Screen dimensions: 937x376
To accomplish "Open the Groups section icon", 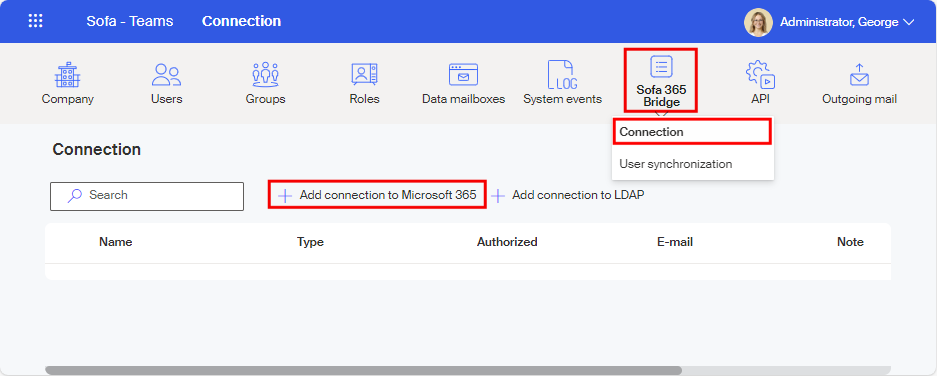I will pos(265,75).
